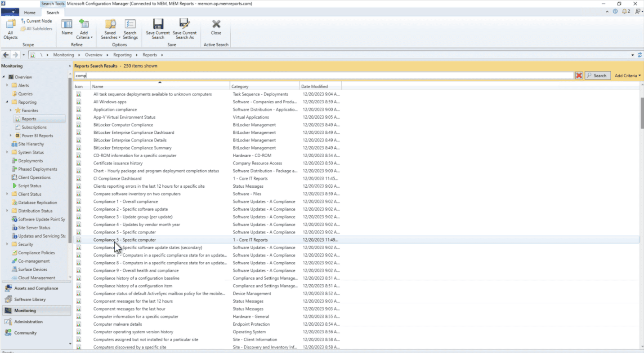Open the Add Criteria dropdown beside Search
The image size is (644, 353).
628,75
